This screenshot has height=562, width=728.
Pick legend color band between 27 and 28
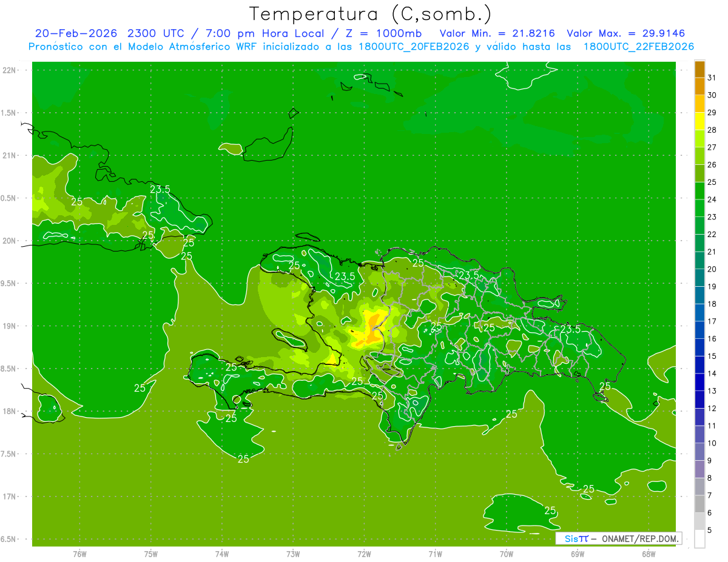click(699, 138)
